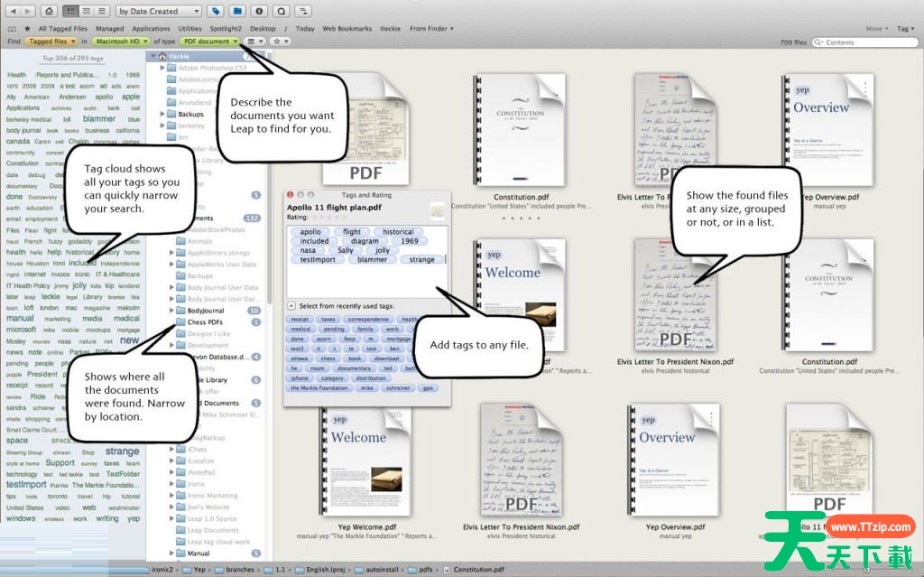This screenshot has width=924, height=577.
Task: Click the favorites star in bookmark bar
Action: point(27,28)
